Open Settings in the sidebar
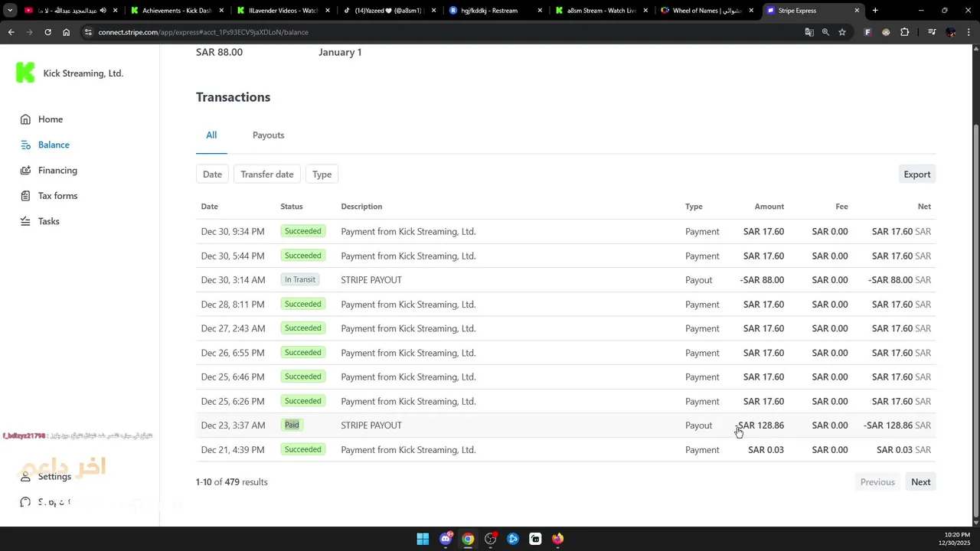The width and height of the screenshot is (980, 551). pos(54,476)
